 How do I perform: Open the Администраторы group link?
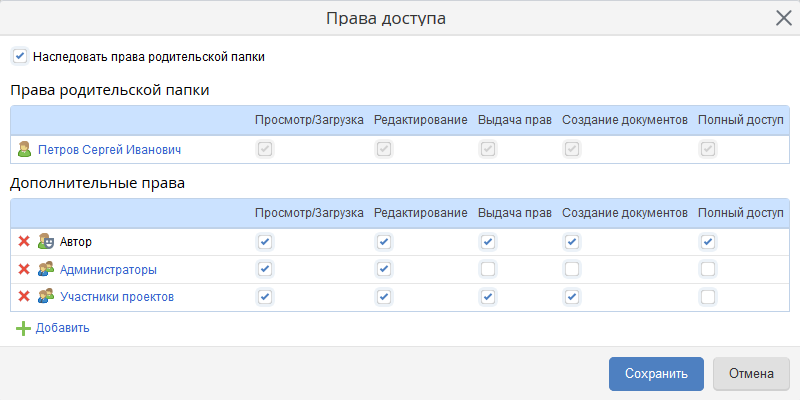tap(108, 270)
